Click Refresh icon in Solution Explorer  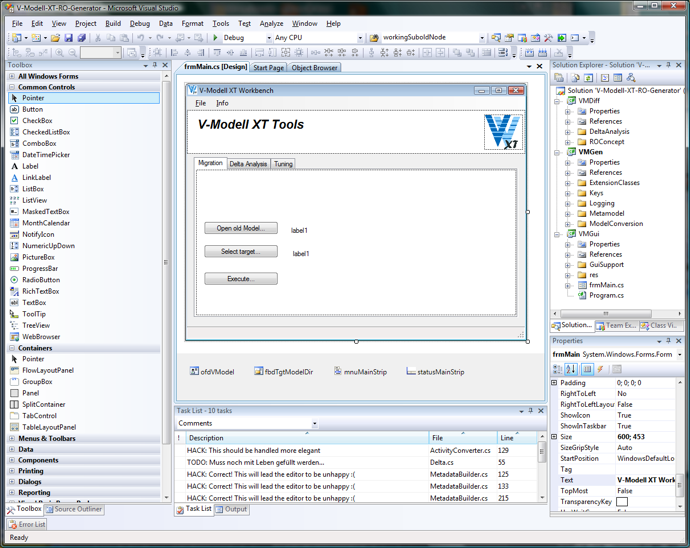click(x=589, y=78)
